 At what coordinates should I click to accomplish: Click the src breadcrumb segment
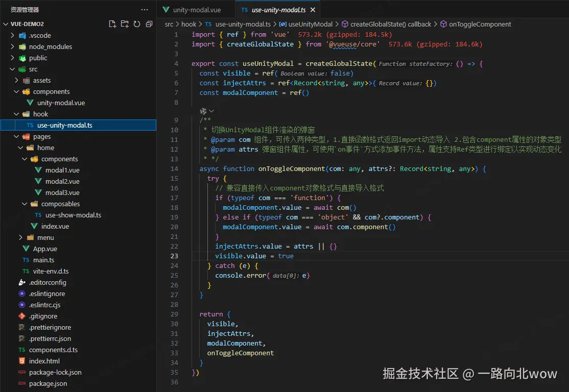coord(169,24)
